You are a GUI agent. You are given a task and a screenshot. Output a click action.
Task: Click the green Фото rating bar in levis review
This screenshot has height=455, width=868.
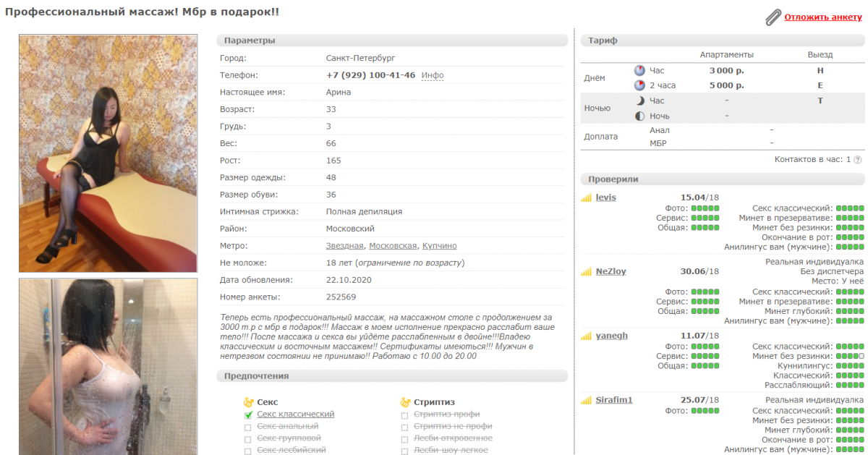tap(705, 208)
